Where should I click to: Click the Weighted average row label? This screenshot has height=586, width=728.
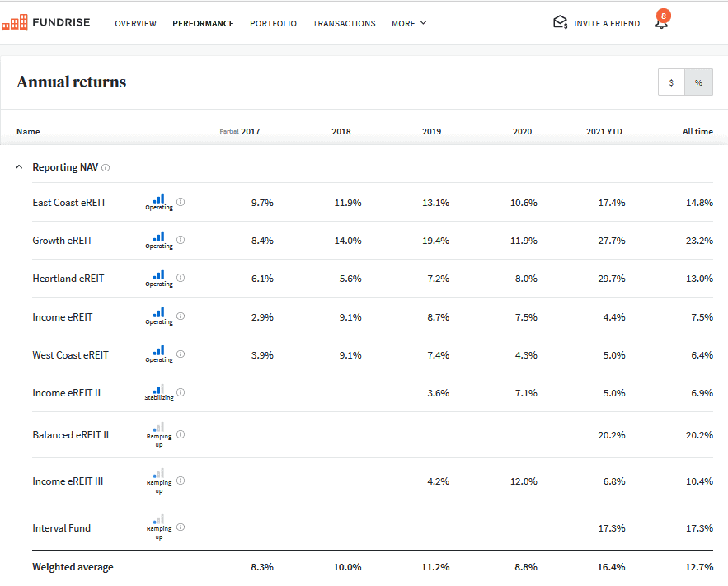73,567
